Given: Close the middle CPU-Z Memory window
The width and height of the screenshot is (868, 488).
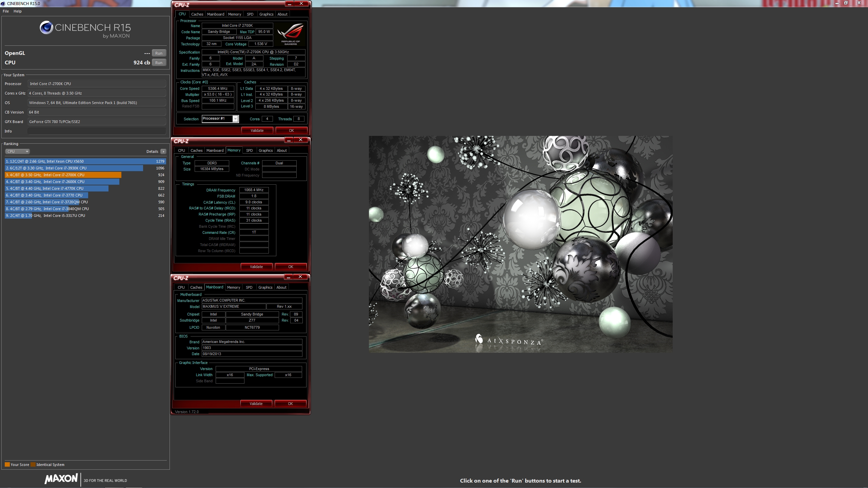Looking at the screenshot, I should 300,140.
